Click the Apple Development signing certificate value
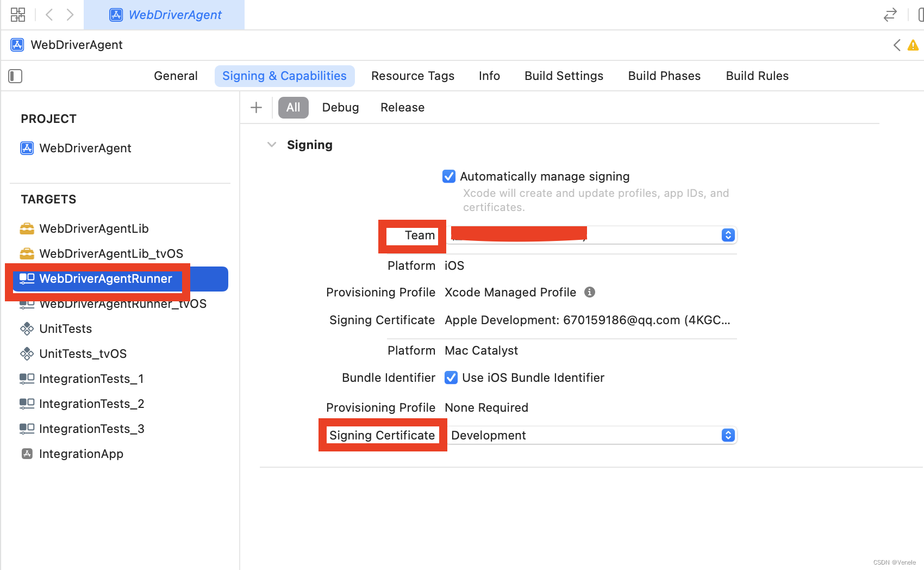This screenshot has height=570, width=924. 588,320
